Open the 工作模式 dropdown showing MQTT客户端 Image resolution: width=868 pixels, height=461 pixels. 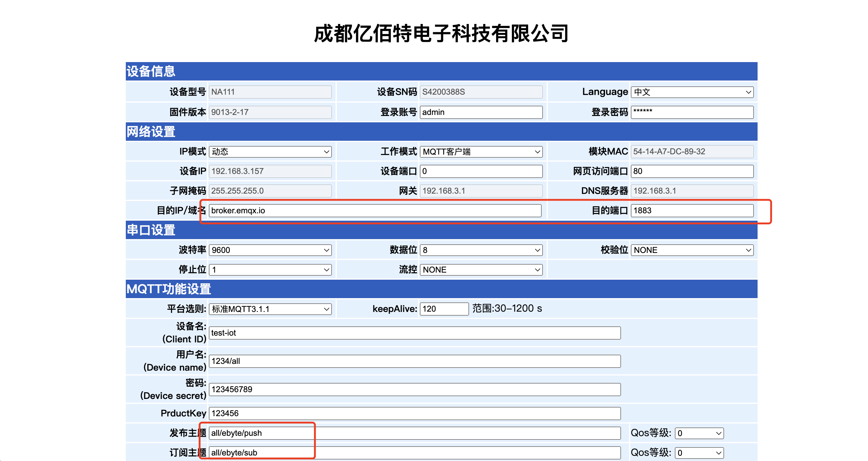click(x=481, y=152)
